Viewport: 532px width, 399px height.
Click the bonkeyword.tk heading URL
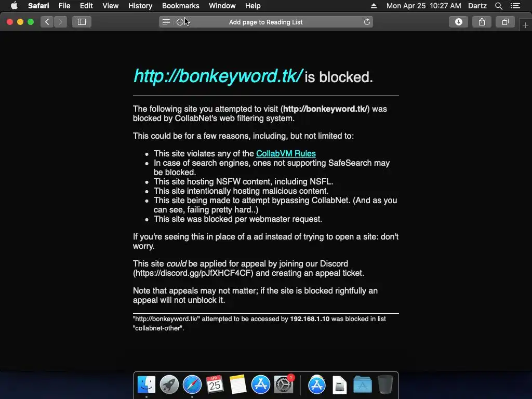point(218,76)
